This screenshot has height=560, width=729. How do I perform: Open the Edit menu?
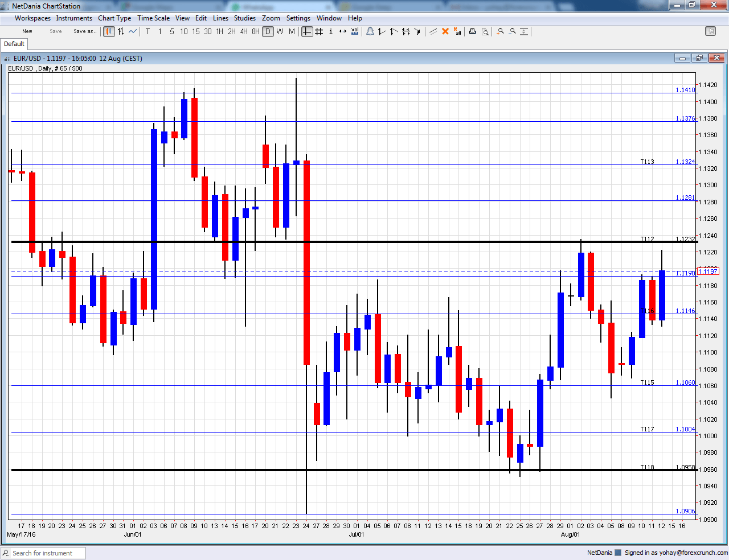[x=201, y=18]
